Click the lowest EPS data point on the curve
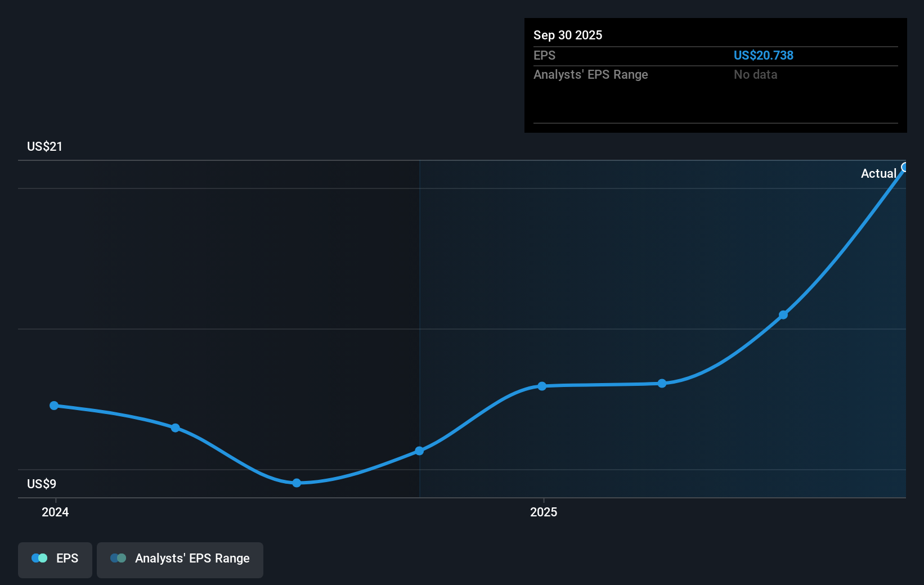 point(296,483)
